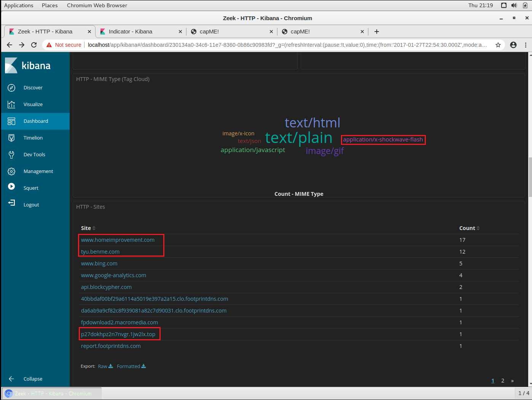Switch to the second capME! tab
The image size is (532, 400).
point(300,32)
